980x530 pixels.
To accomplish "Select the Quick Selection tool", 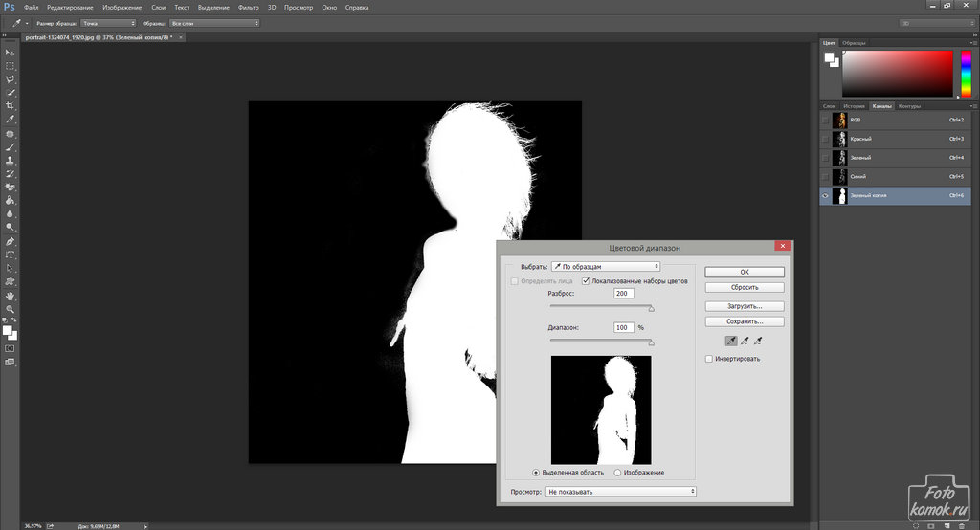I will click(x=10, y=93).
